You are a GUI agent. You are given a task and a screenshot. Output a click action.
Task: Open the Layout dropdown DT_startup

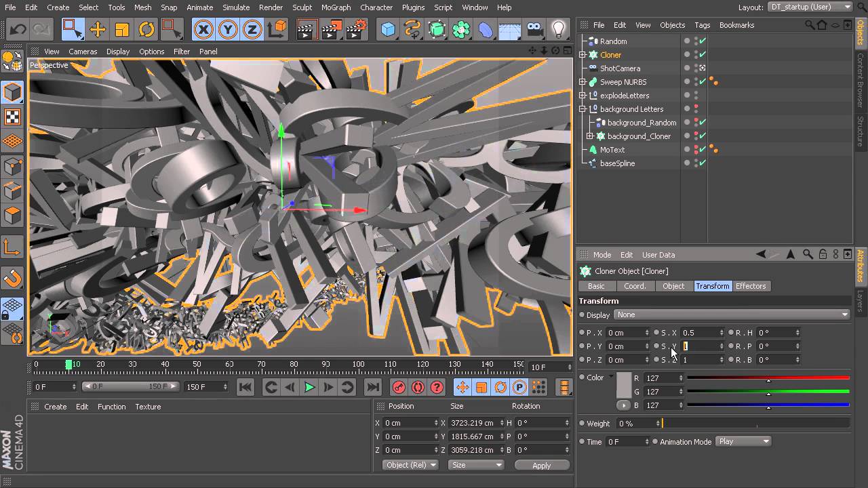[810, 7]
